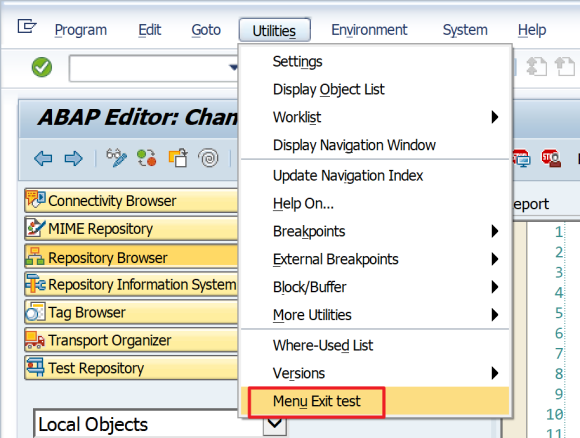Open the Environment menu
The height and width of the screenshot is (438, 580).
click(369, 30)
